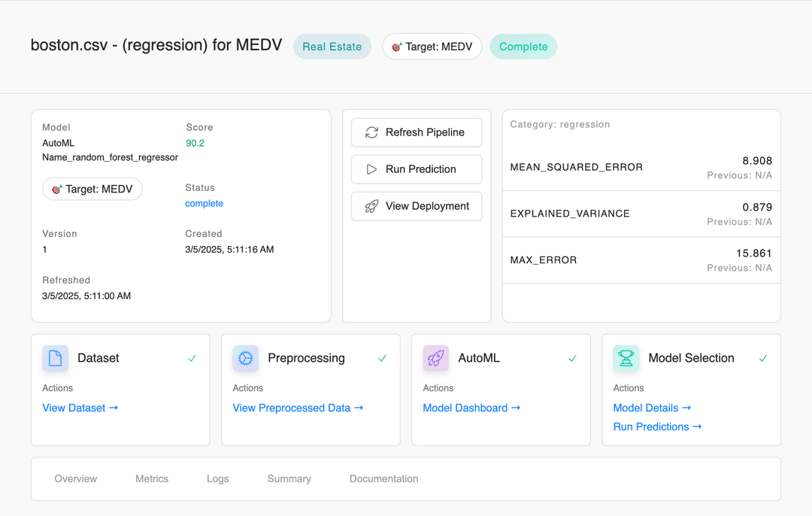
Task: Click the Dataset step checkmark
Action: 192,359
